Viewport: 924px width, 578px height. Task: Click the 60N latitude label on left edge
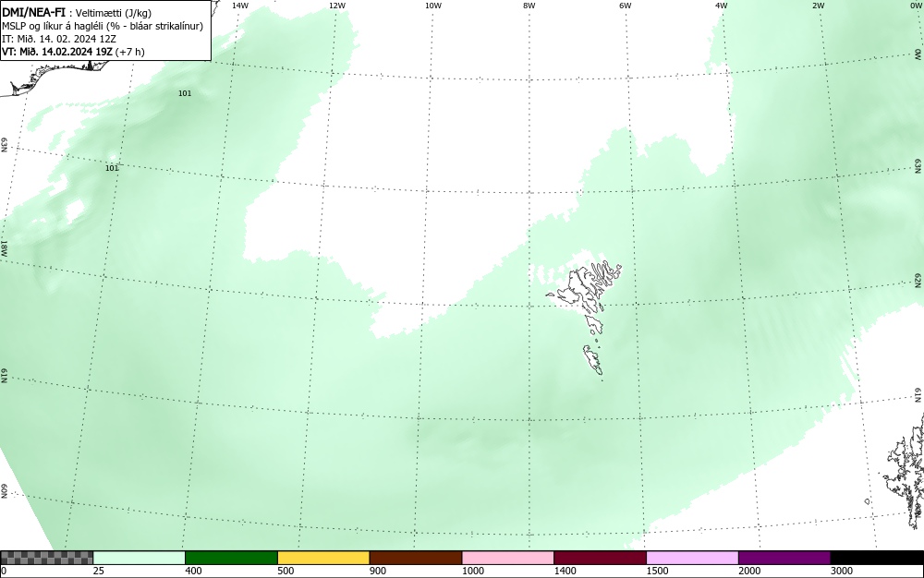(4, 491)
